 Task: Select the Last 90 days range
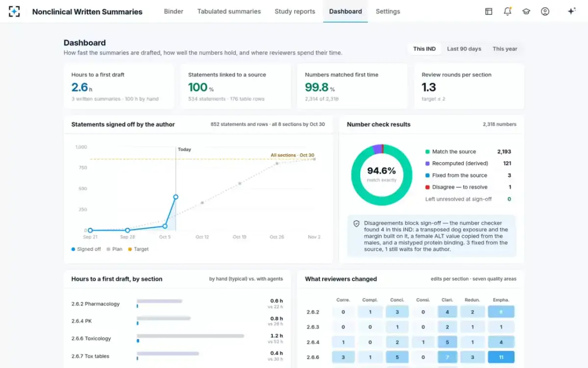pos(464,49)
